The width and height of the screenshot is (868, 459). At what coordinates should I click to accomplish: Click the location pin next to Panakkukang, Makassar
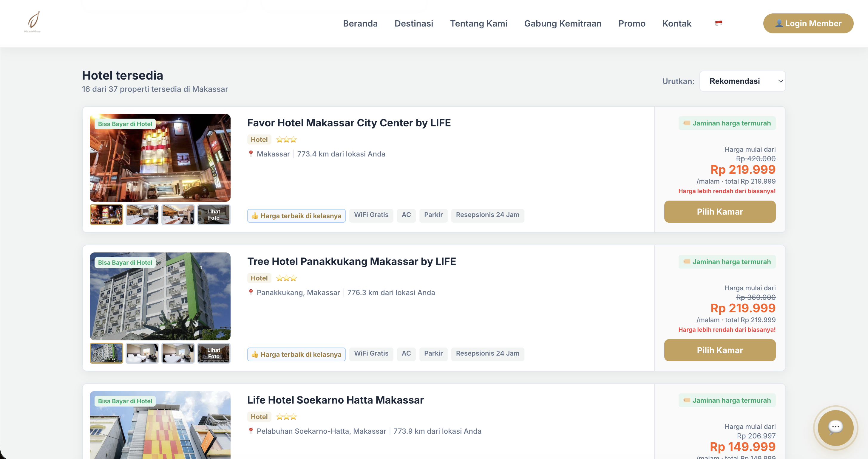coord(251,292)
